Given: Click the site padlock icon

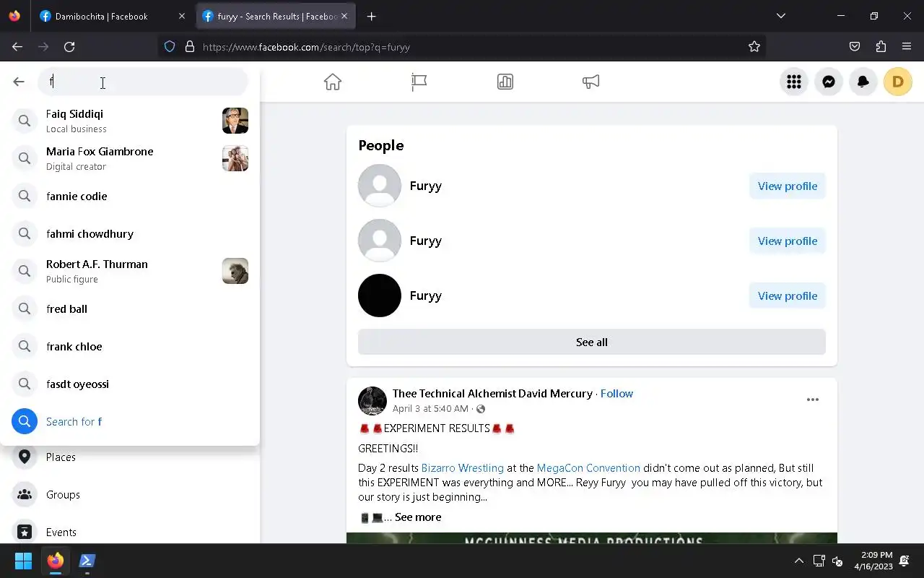Looking at the screenshot, I should point(190,46).
